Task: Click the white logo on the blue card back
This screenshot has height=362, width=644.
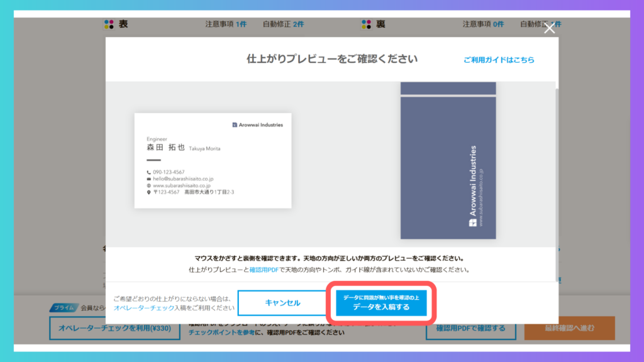Action: tap(473, 222)
